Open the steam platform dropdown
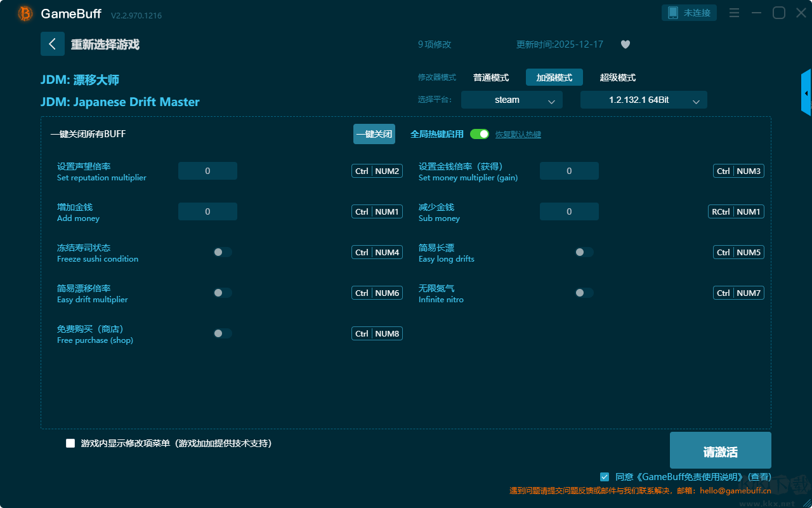This screenshot has height=508, width=812. coord(511,100)
